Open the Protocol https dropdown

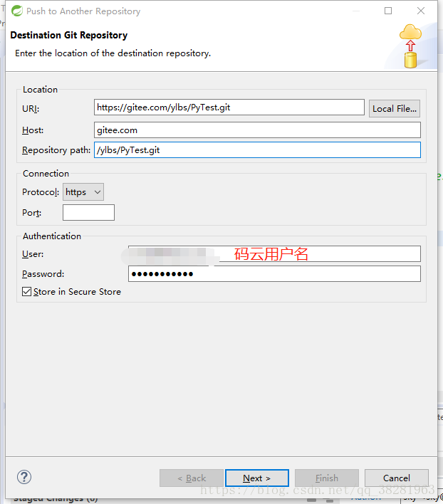(83, 192)
